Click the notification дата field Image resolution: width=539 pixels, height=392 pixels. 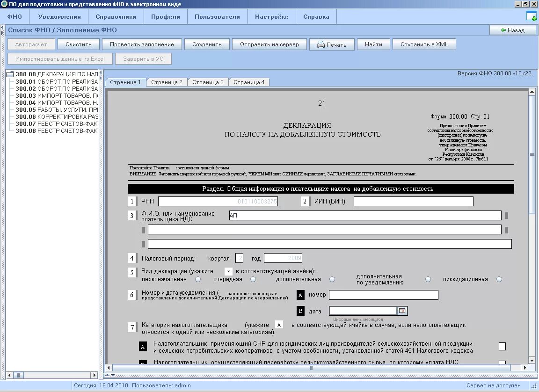tap(363, 311)
